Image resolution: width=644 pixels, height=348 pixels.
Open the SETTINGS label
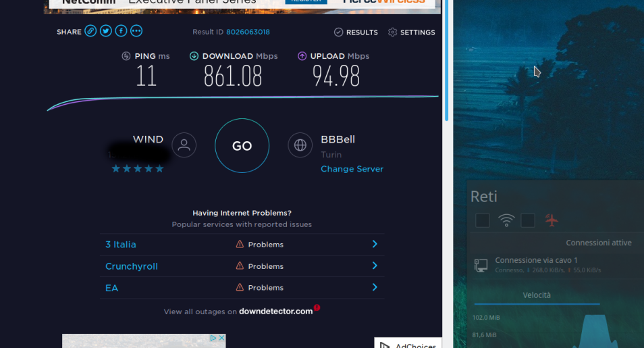pos(417,32)
